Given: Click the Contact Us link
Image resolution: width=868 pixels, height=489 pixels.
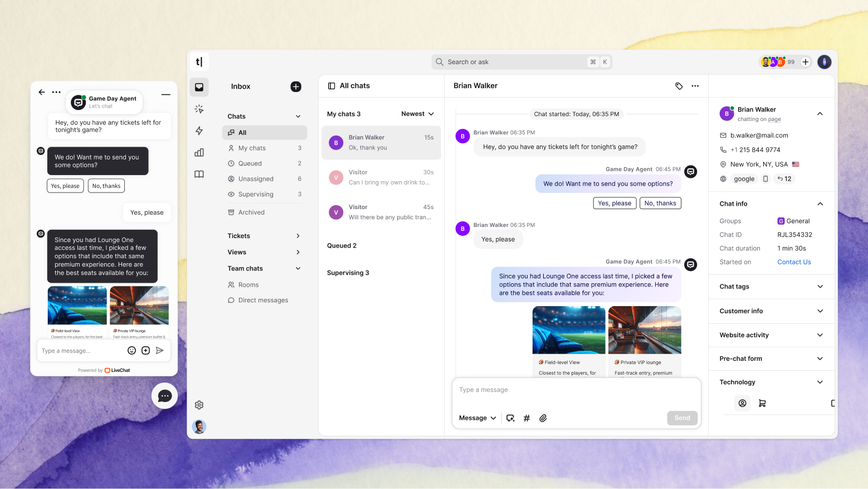Looking at the screenshot, I should click(794, 262).
